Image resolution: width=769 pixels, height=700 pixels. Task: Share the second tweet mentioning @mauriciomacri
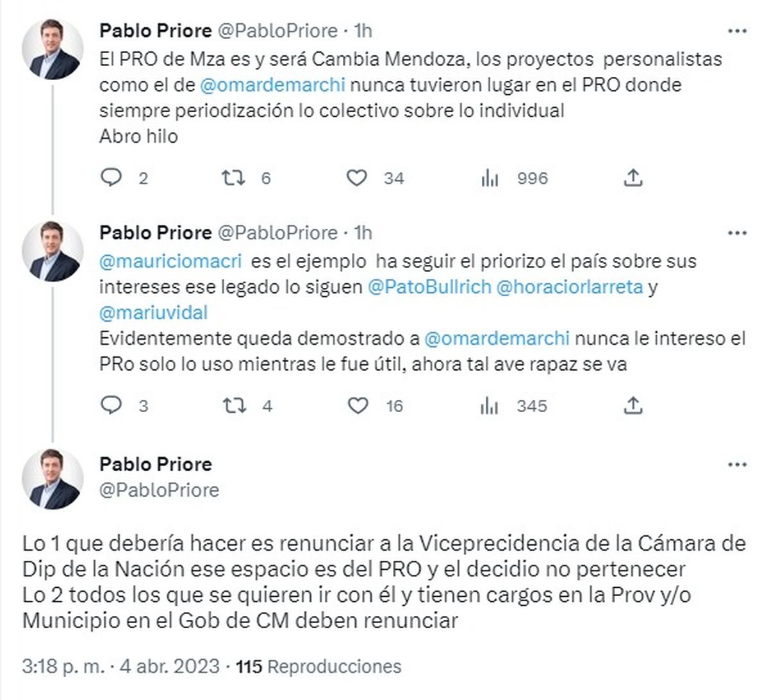[x=633, y=405]
